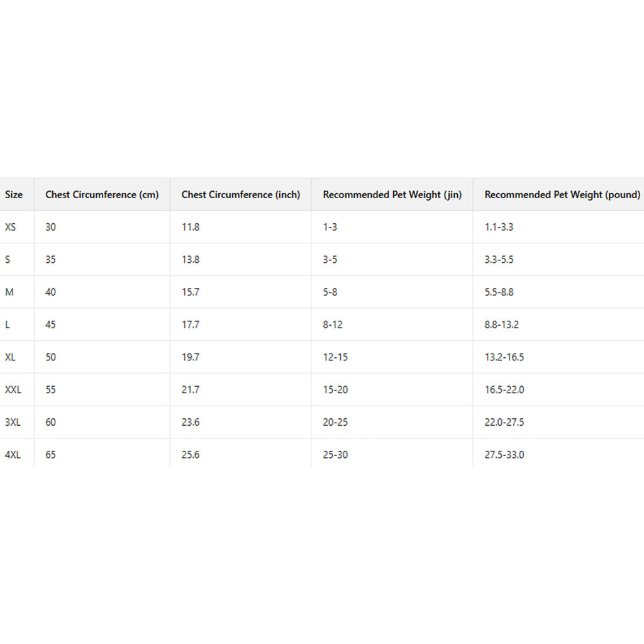644x644 pixels.
Task: Click the 45 cm chest value
Action: 50,325
